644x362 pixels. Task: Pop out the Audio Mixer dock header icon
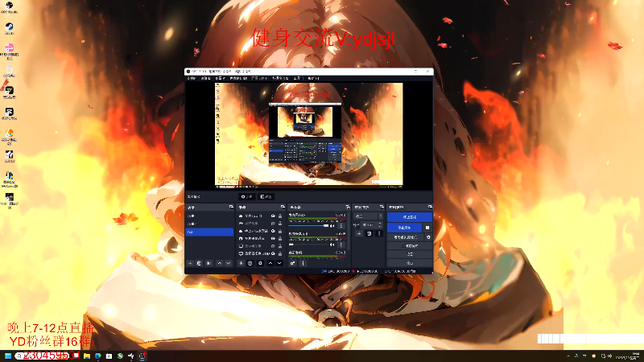[x=348, y=208]
